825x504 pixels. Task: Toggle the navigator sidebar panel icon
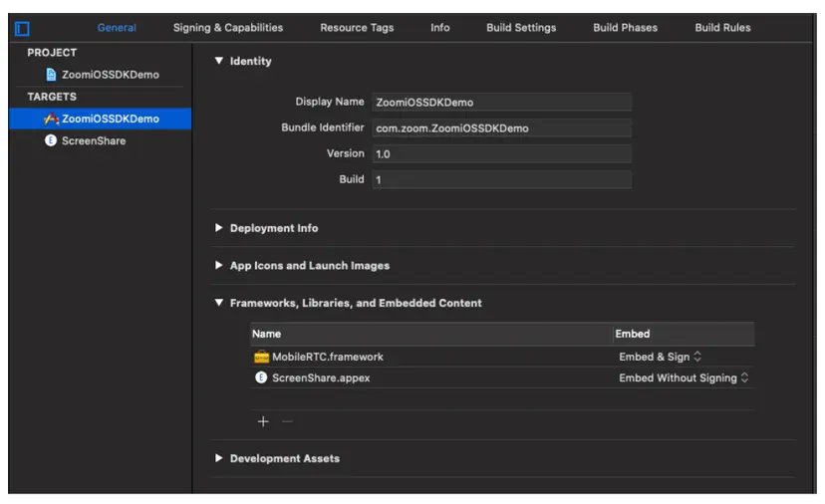click(22, 29)
